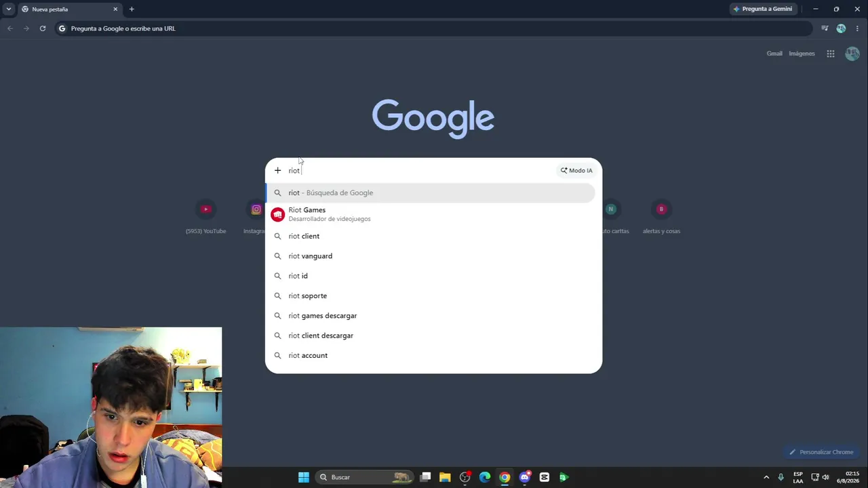Select the 'riot account' suggestion
Viewport: 868px width, 488px height.
click(x=431, y=355)
